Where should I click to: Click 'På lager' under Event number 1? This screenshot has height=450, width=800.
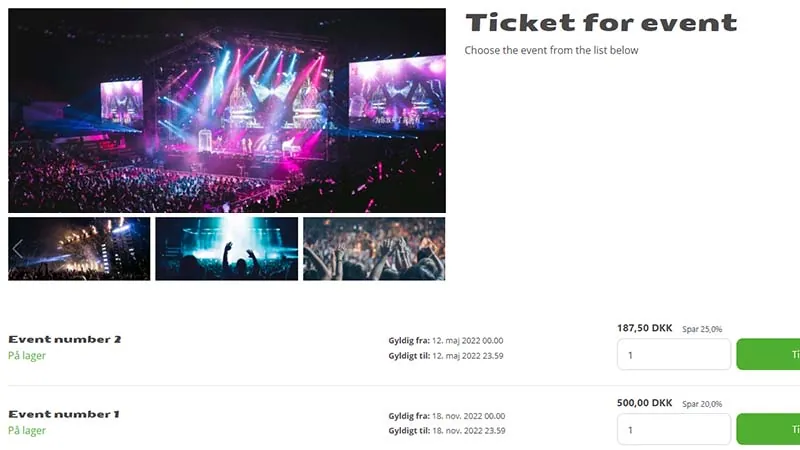coord(27,431)
